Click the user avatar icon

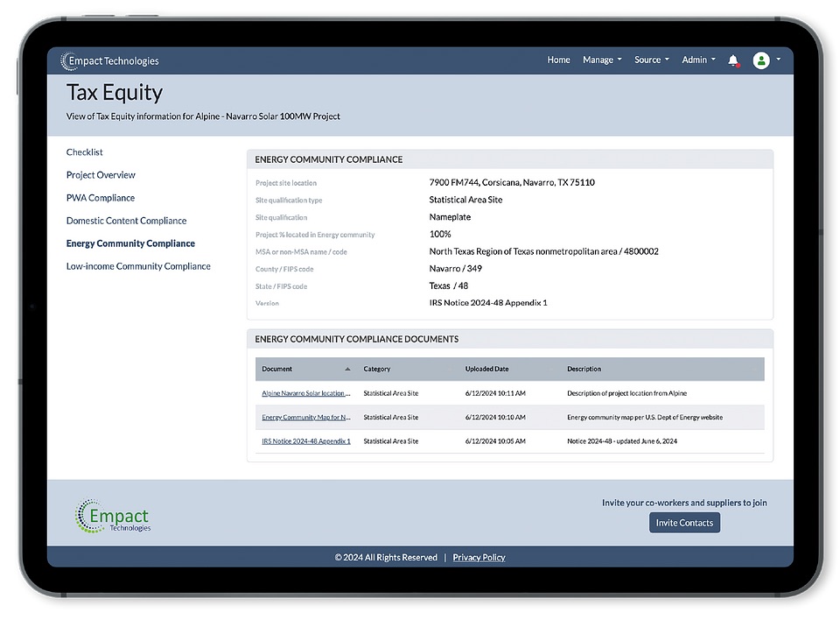tap(760, 60)
